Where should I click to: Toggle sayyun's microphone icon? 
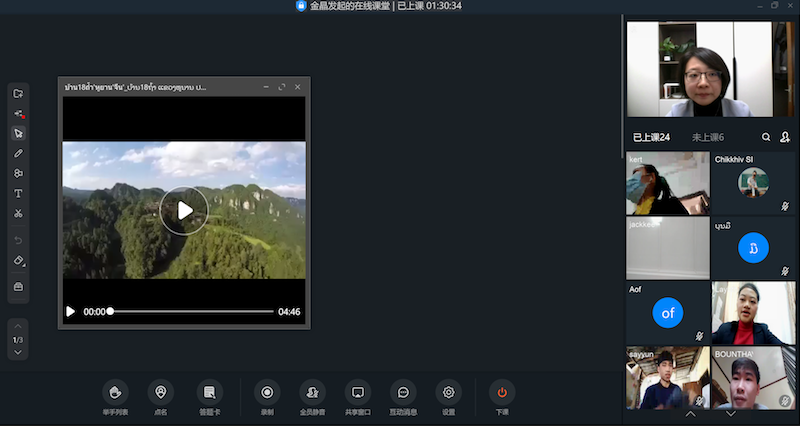(699, 401)
